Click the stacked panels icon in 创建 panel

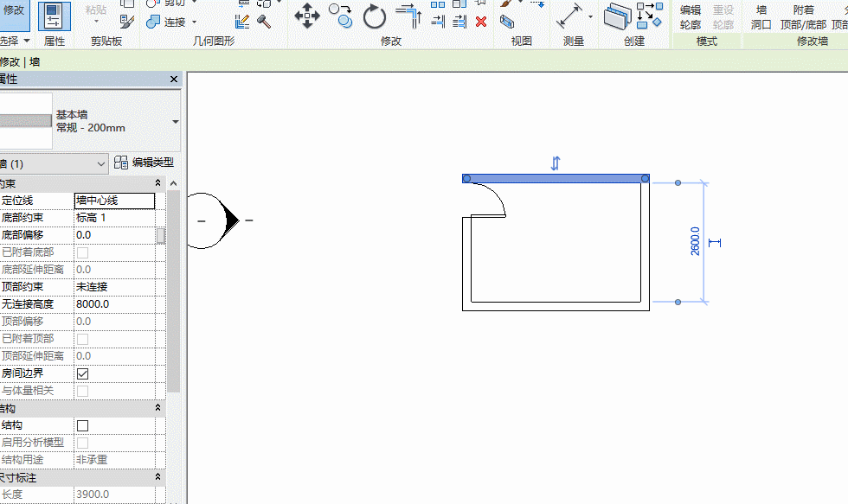coord(618,16)
